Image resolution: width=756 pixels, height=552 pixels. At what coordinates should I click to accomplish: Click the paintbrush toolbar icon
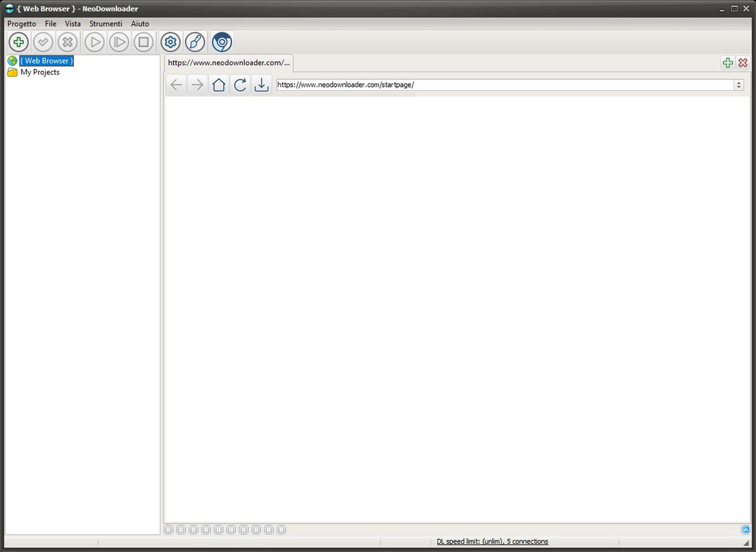[x=195, y=42]
